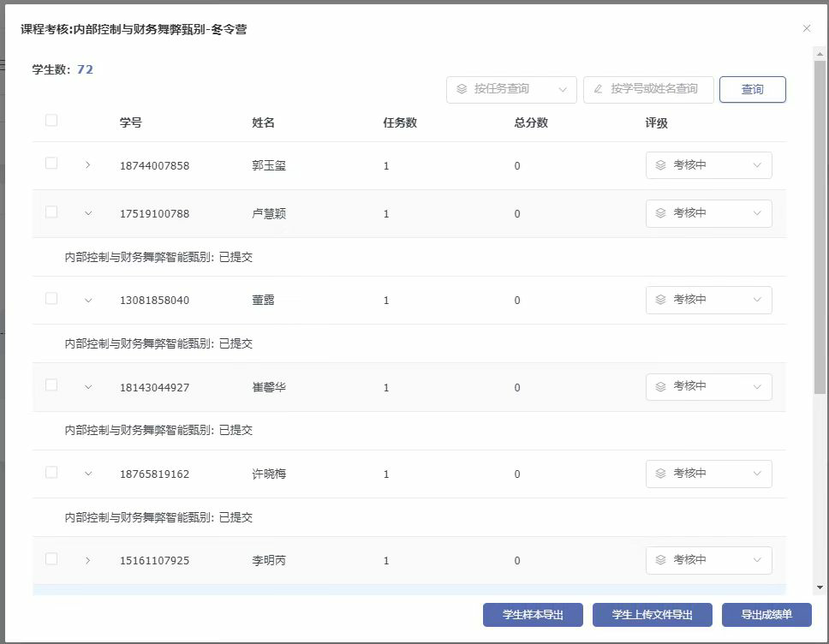Image resolution: width=829 pixels, height=644 pixels.
Task: Open the rating dropdown for 许晓梅
Action: 708,474
